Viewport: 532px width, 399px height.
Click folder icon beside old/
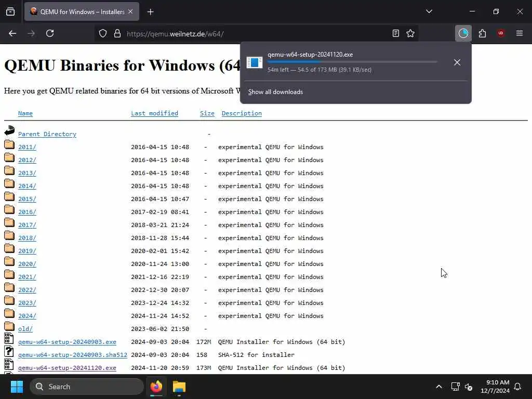(9, 326)
